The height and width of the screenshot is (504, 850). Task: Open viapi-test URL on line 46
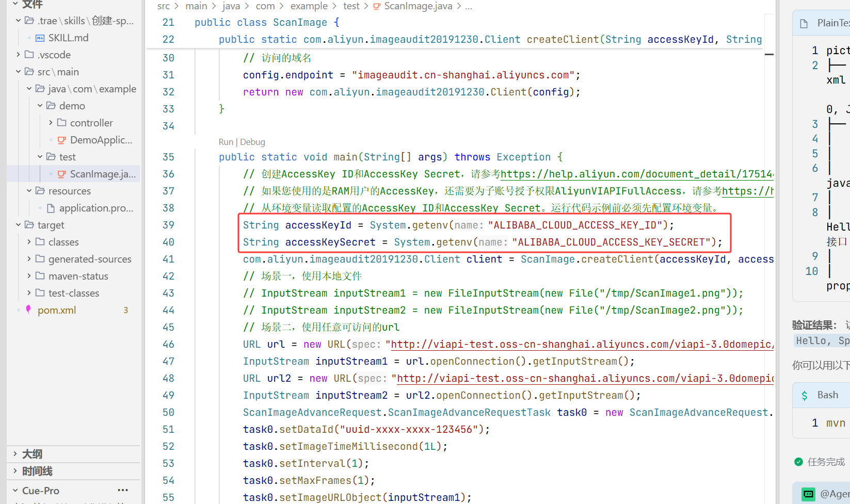click(582, 345)
